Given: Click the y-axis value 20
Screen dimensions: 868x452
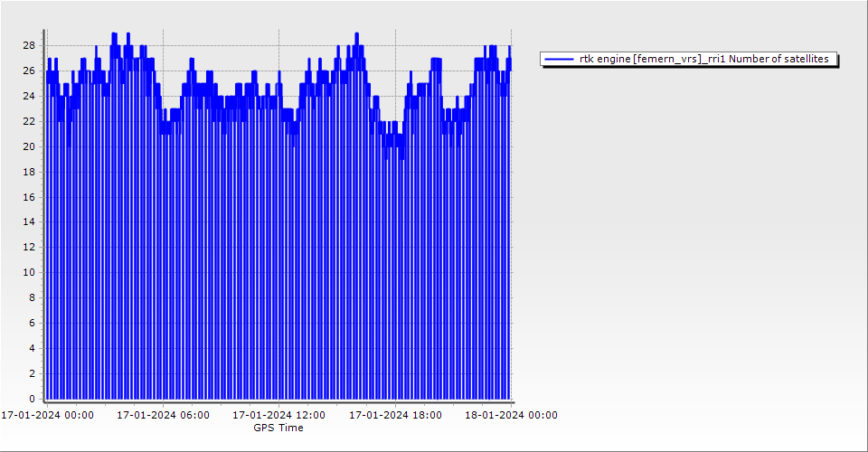Looking at the screenshot, I should [x=29, y=146].
